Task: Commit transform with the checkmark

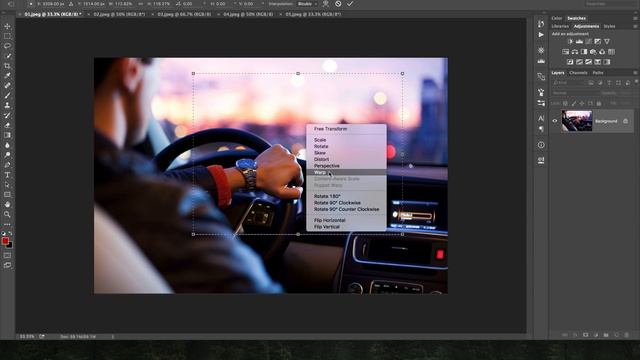Action: 350,4
